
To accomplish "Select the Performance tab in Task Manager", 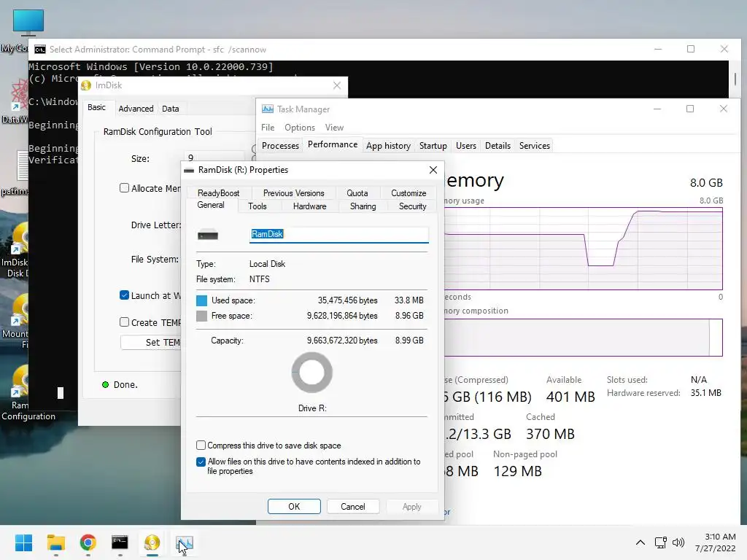I will click(333, 144).
